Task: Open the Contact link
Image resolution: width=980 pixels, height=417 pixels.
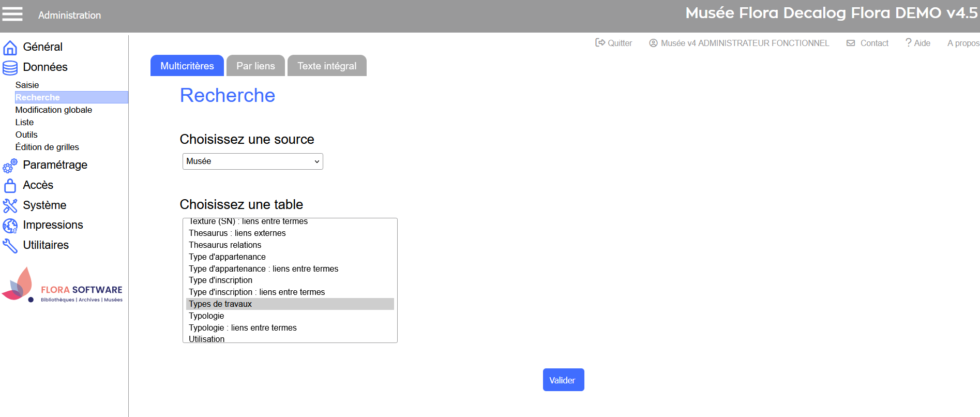Action: point(868,43)
